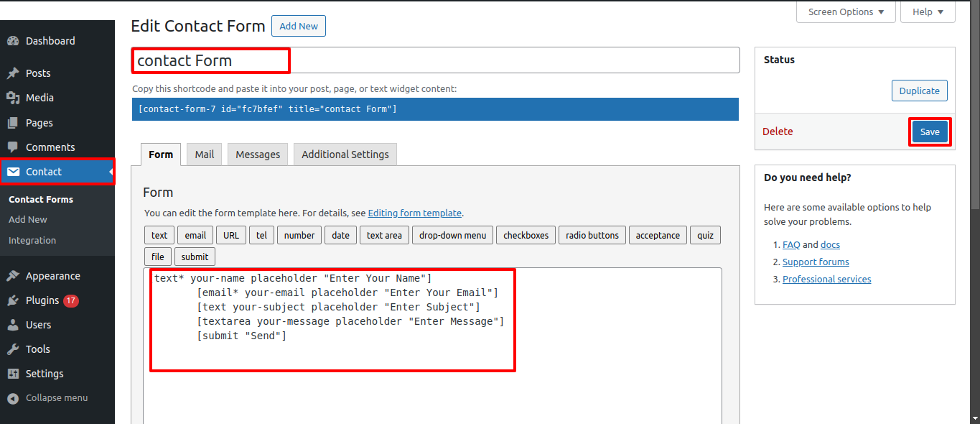The image size is (980, 424).
Task: Click the Plugins plug icon
Action: tap(13, 300)
